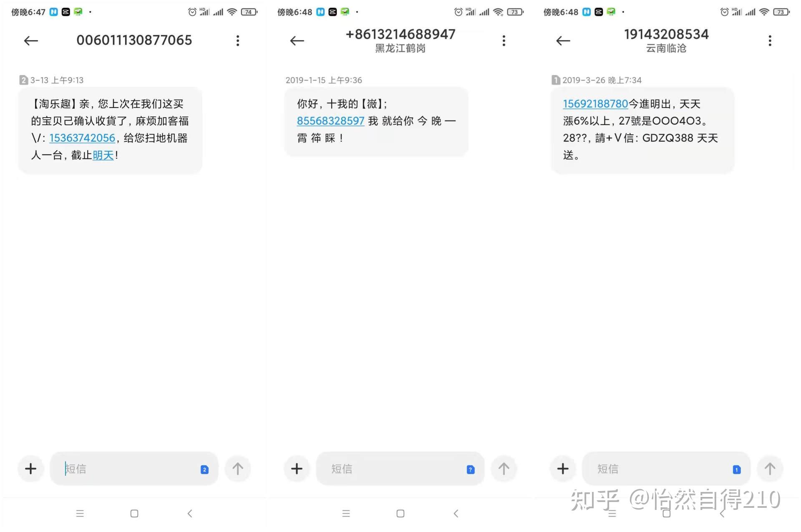Tap timestamp 2019-3-26 晚上7:34

[602, 80]
